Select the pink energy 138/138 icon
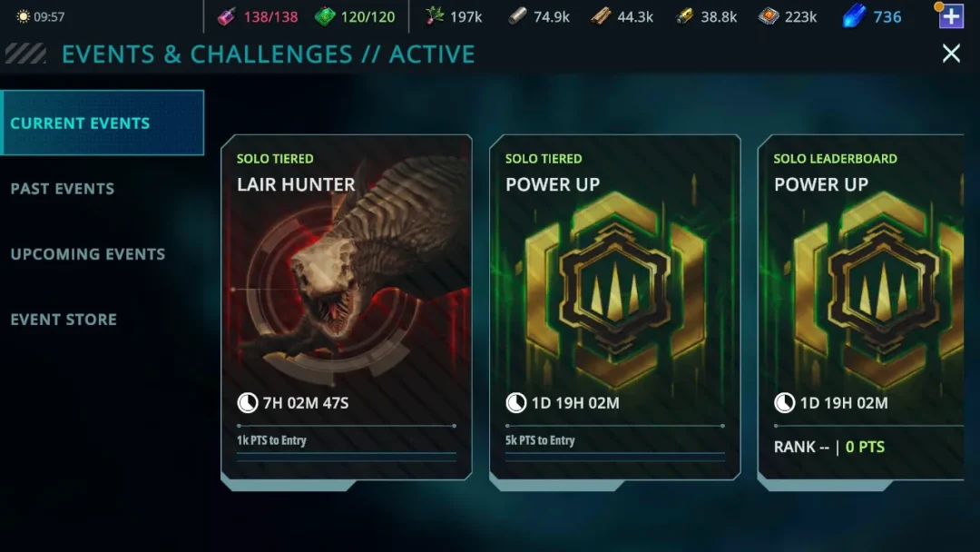The image size is (980, 552). pyautogui.click(x=226, y=17)
